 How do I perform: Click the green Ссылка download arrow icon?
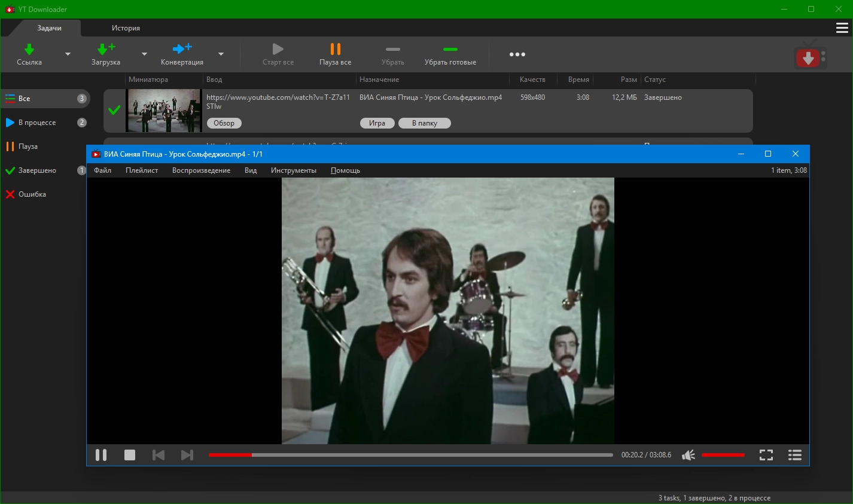click(x=29, y=50)
